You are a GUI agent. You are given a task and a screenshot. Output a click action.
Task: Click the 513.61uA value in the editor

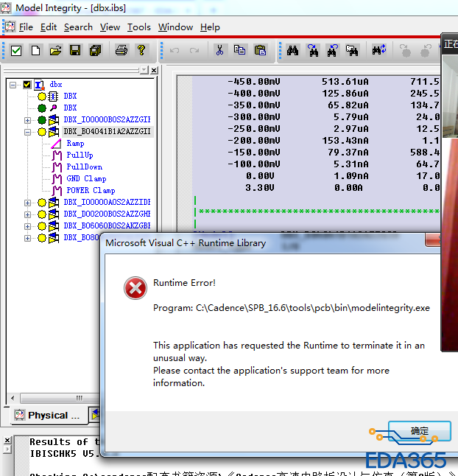(x=345, y=82)
